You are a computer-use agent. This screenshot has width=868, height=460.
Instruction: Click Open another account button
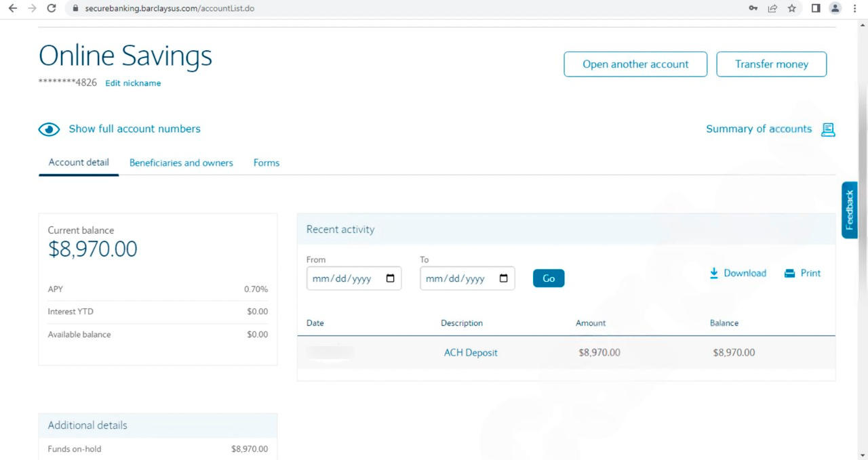click(x=635, y=64)
